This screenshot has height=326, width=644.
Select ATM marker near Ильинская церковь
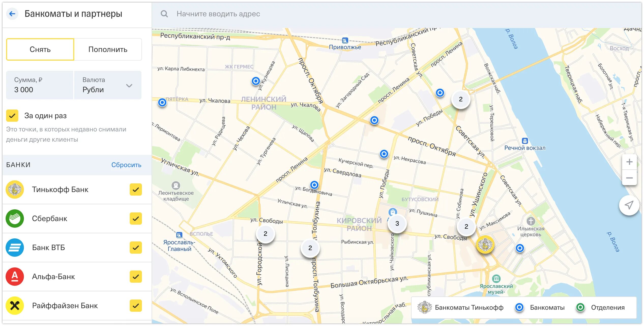tap(520, 248)
